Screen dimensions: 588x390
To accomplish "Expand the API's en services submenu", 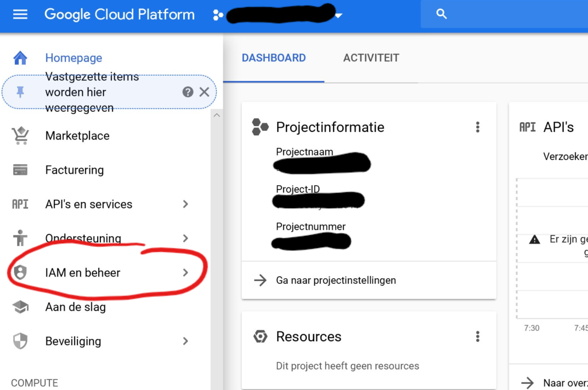I will tap(185, 204).
